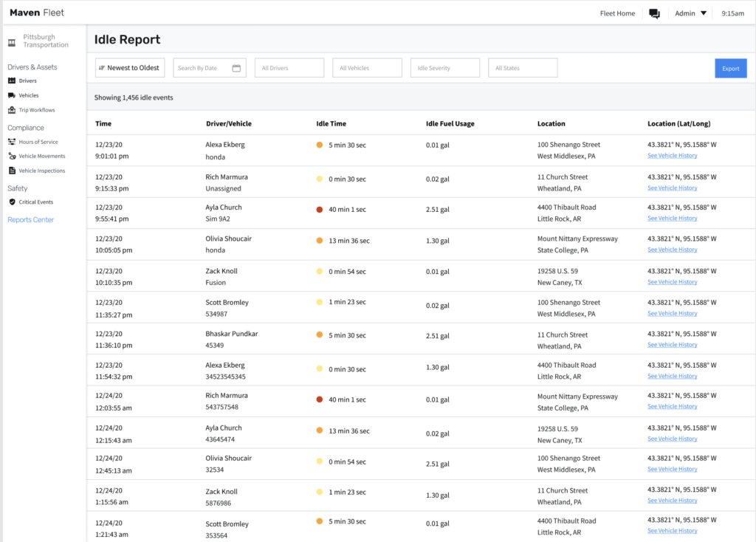This screenshot has height=542, width=756.
Task: Click the Vehicles truck icon
Action: 12,95
